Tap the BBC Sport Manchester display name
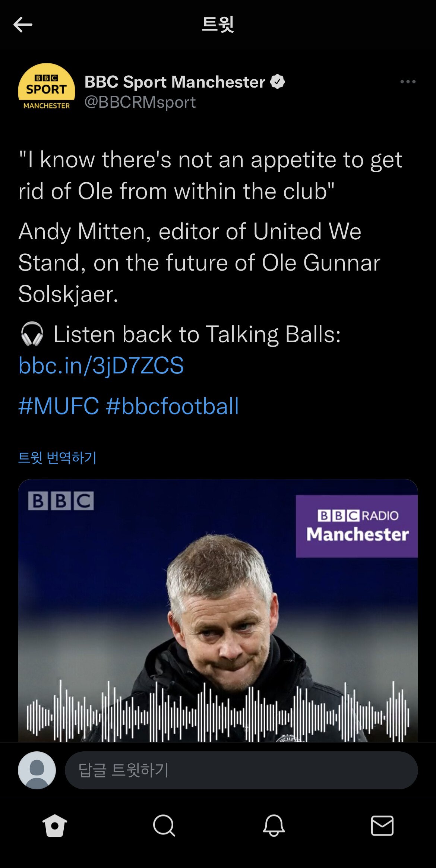Screen dimensions: 436x868 tap(175, 82)
